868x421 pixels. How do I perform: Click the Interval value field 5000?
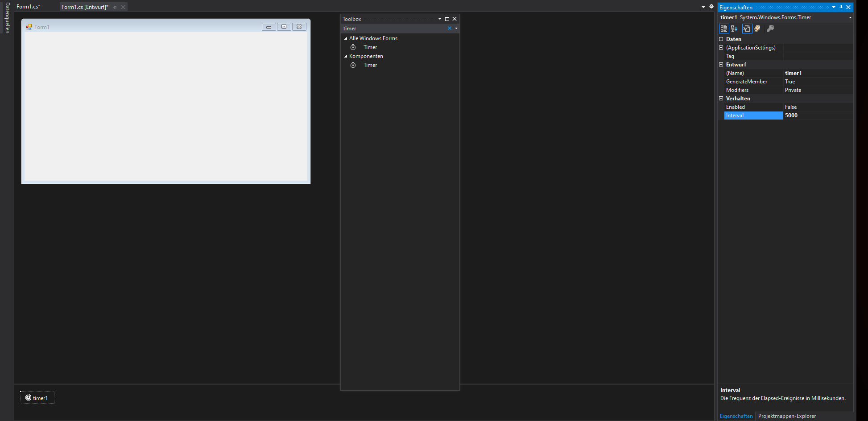click(817, 116)
